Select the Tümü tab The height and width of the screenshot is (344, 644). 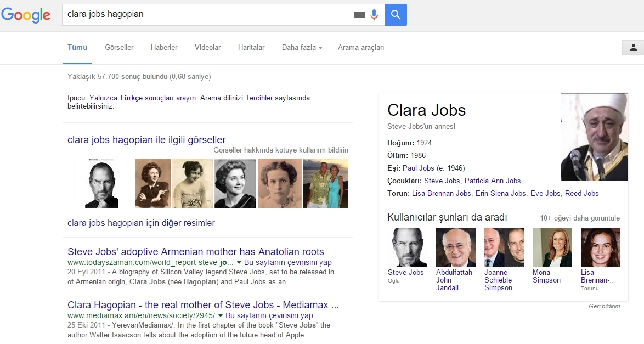(x=77, y=47)
